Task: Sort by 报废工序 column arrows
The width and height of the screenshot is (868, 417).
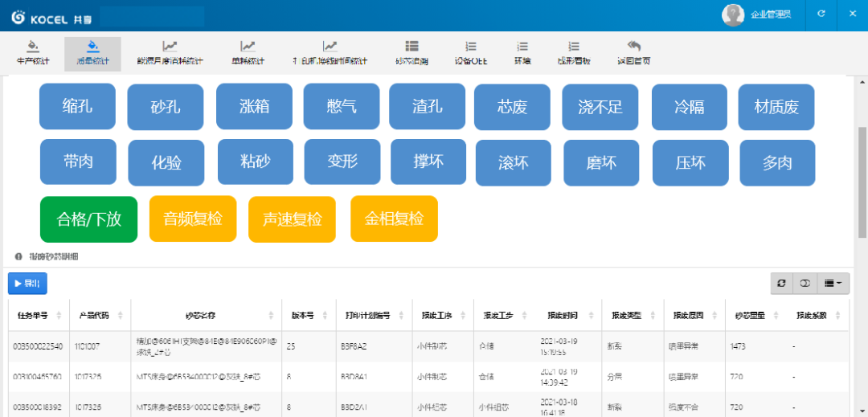Action: point(463,316)
